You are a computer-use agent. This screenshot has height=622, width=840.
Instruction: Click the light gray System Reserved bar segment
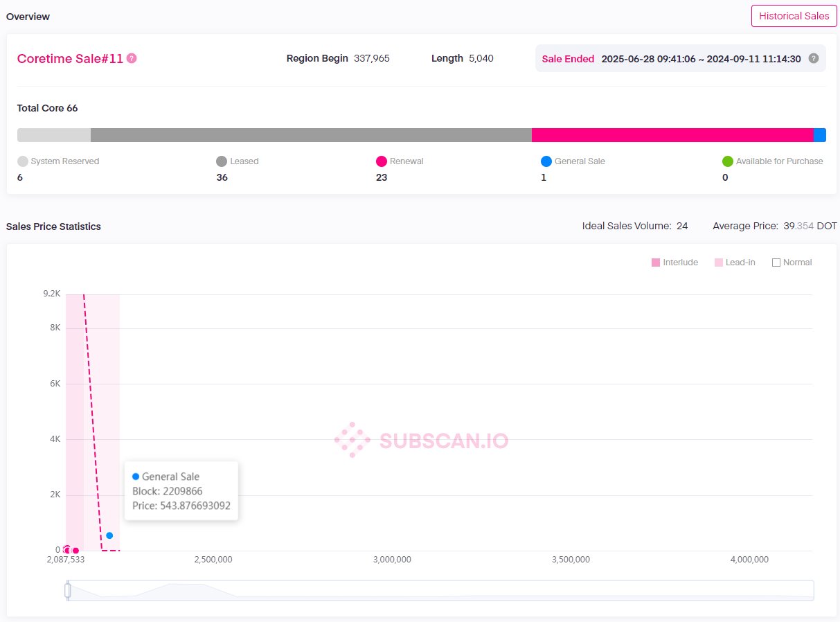click(54, 135)
